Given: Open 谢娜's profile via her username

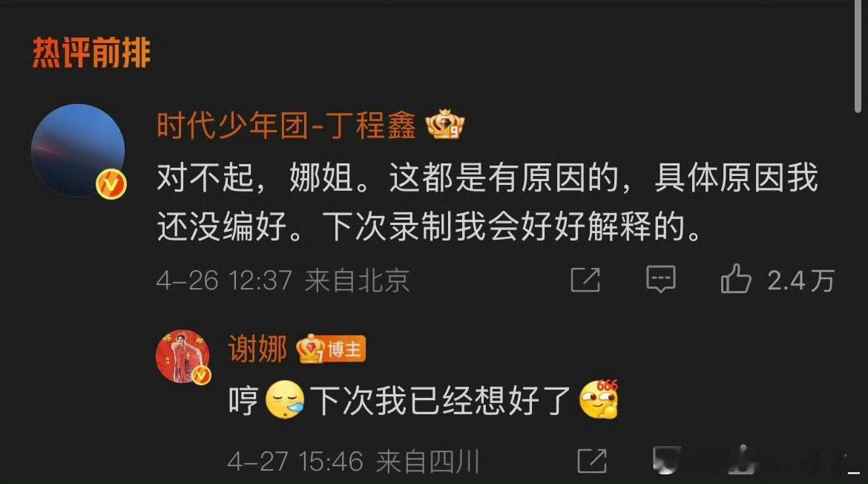Looking at the screenshot, I should click(x=257, y=349).
